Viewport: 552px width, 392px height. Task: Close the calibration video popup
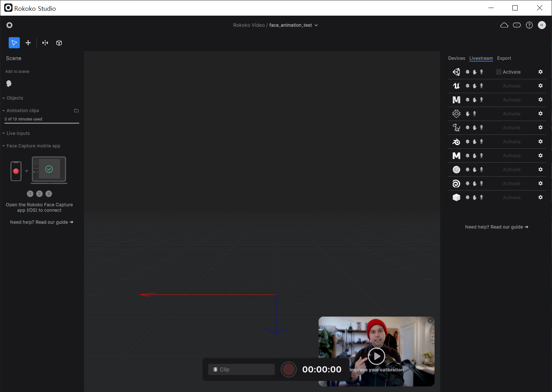(x=430, y=321)
